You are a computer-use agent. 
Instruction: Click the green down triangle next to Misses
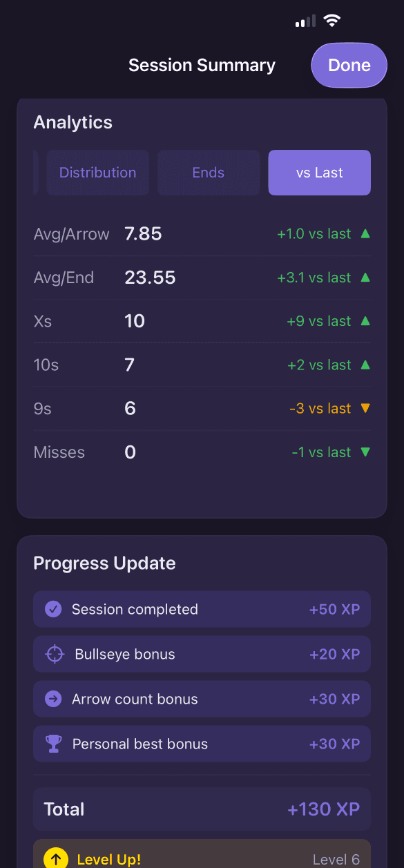click(x=365, y=452)
